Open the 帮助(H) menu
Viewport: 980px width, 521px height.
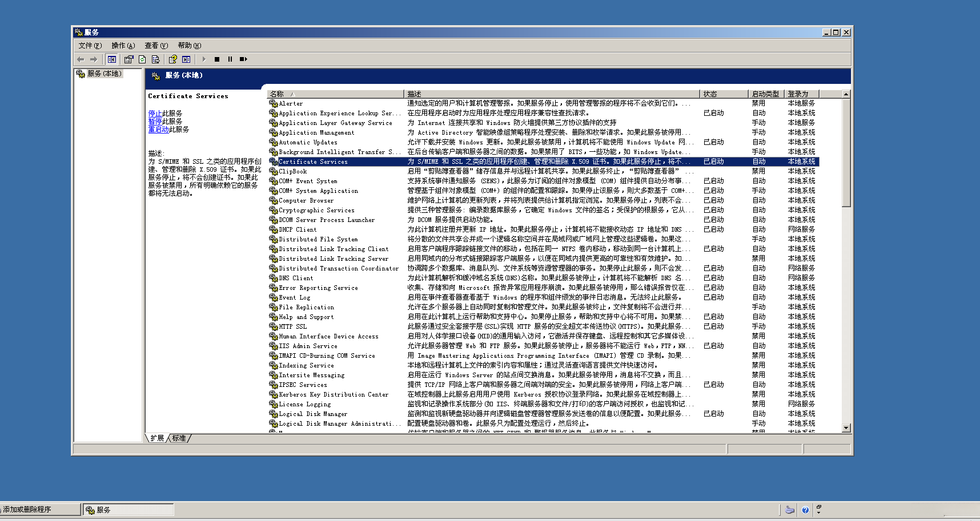coord(189,46)
